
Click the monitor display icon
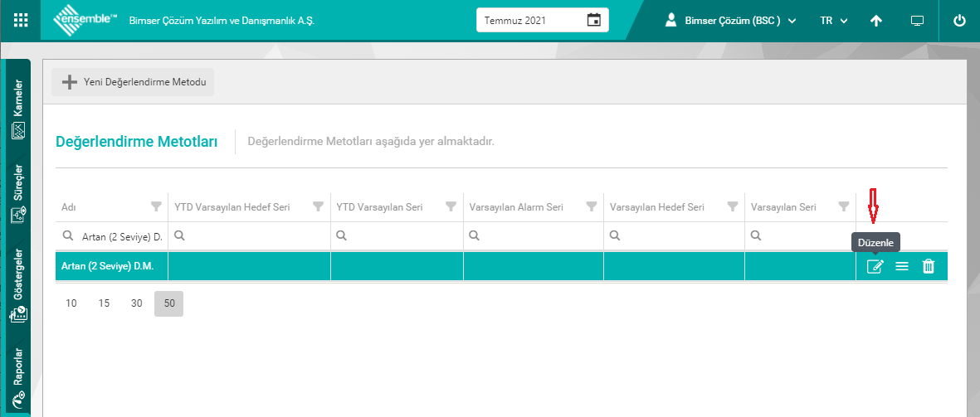917,21
